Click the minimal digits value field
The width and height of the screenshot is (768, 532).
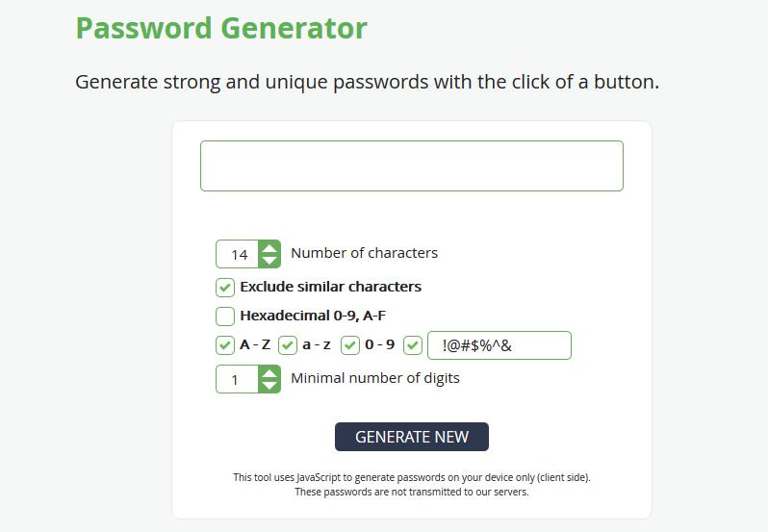coord(238,379)
